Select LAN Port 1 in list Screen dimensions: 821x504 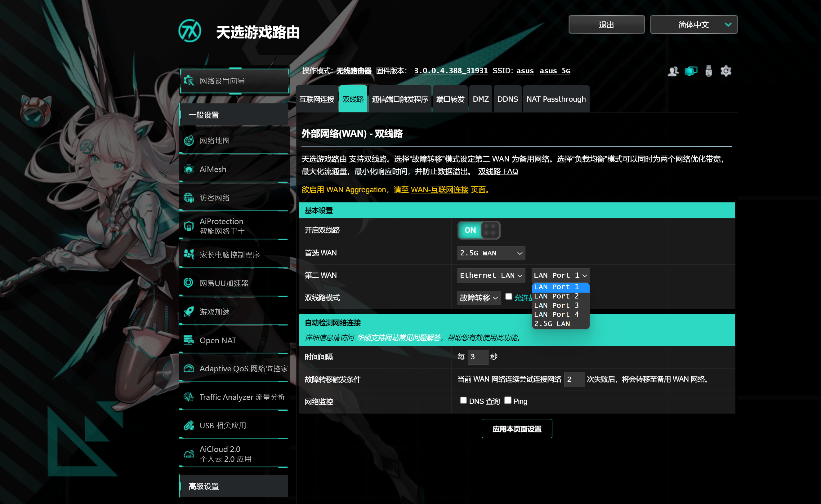(560, 287)
